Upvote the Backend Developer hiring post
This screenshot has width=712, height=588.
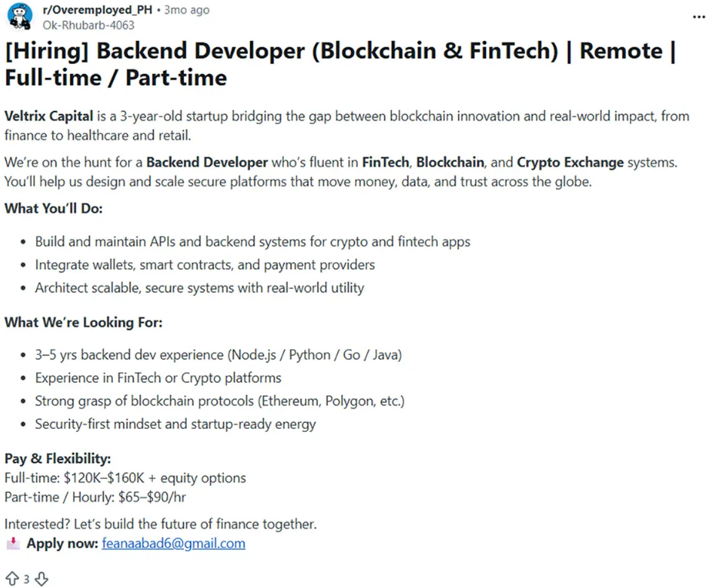coord(12,578)
